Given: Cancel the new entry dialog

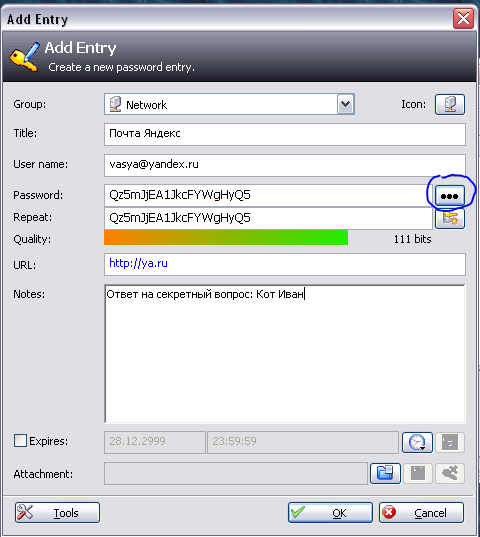Looking at the screenshot, I should pyautogui.click(x=421, y=512).
